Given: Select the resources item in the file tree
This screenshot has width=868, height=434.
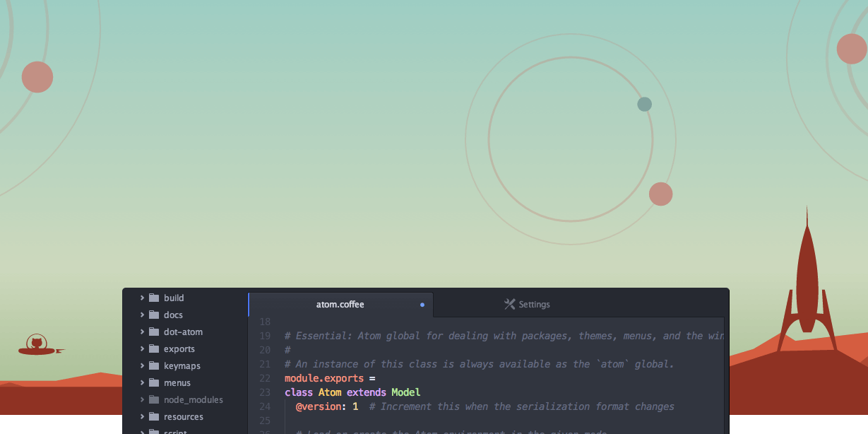Looking at the screenshot, I should pyautogui.click(x=184, y=416).
